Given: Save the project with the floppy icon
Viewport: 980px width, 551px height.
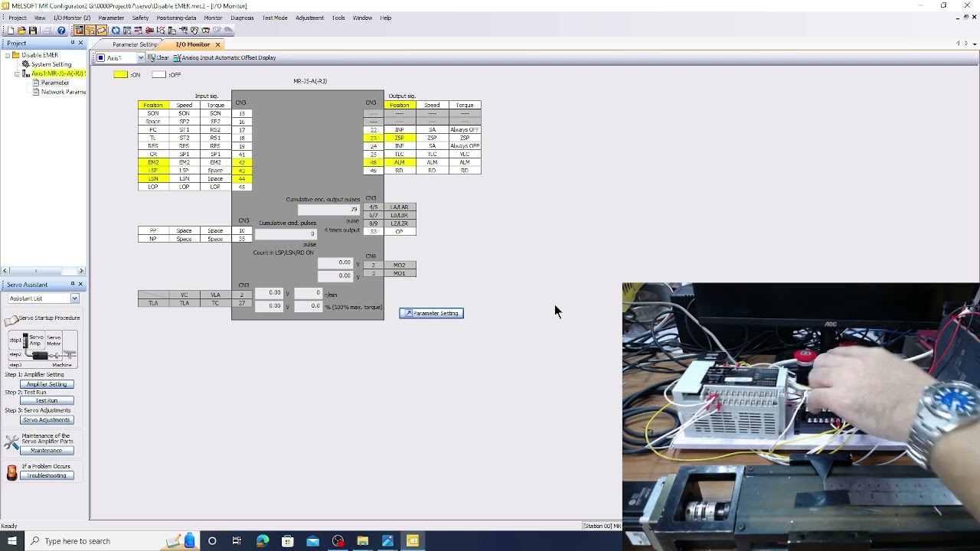Looking at the screenshot, I should [x=33, y=31].
